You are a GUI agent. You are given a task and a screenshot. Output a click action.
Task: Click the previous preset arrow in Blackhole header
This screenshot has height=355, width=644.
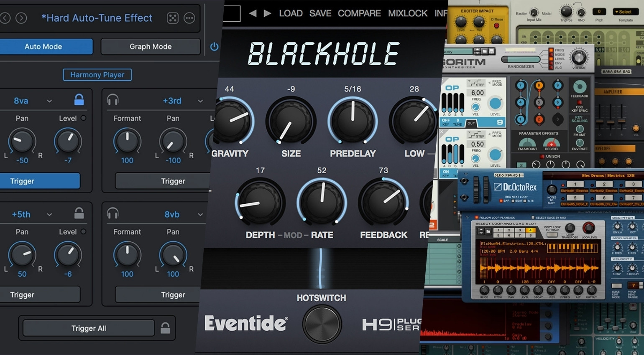253,13
